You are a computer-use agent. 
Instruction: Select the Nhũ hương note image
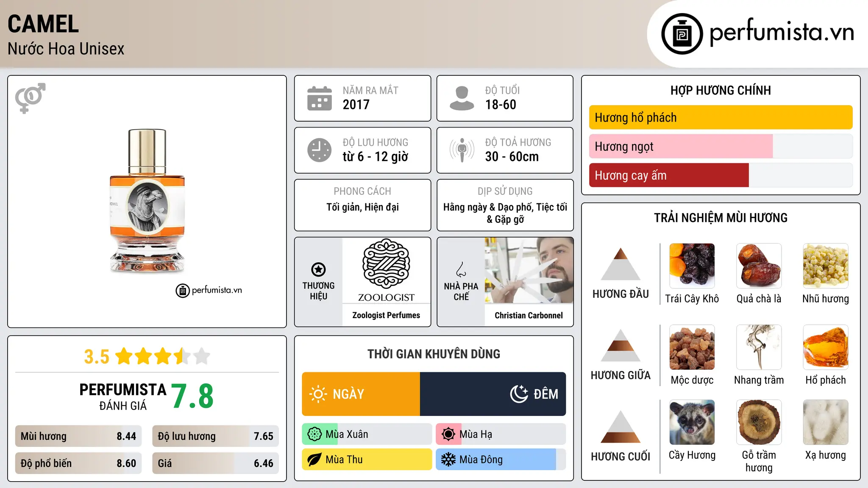pyautogui.click(x=826, y=266)
